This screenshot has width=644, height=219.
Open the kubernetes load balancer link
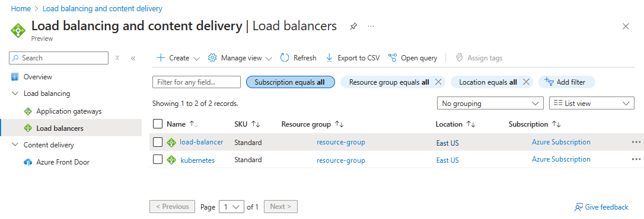pyautogui.click(x=197, y=160)
